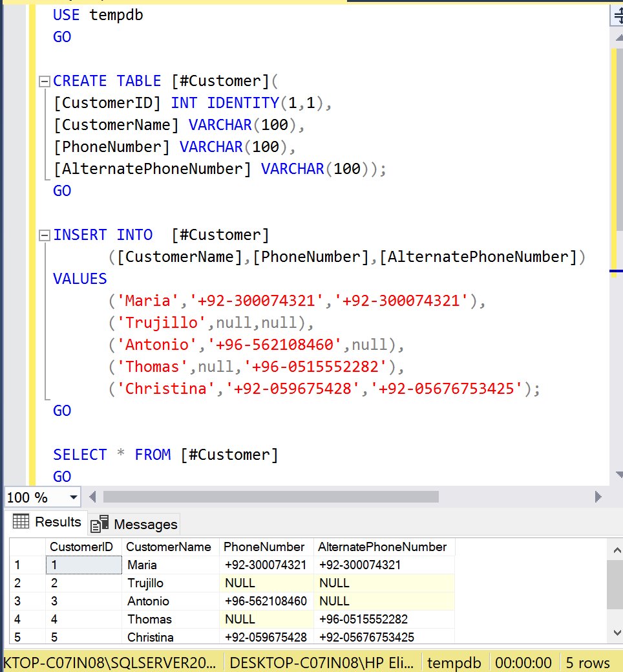
Task: Select the CustomerName column header
Action: [x=169, y=547]
